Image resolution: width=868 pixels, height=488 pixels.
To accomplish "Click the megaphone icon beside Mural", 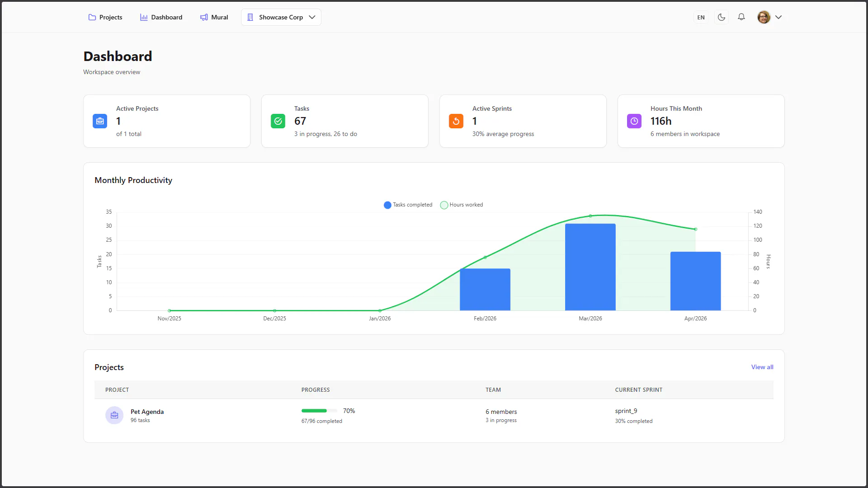I will [204, 17].
